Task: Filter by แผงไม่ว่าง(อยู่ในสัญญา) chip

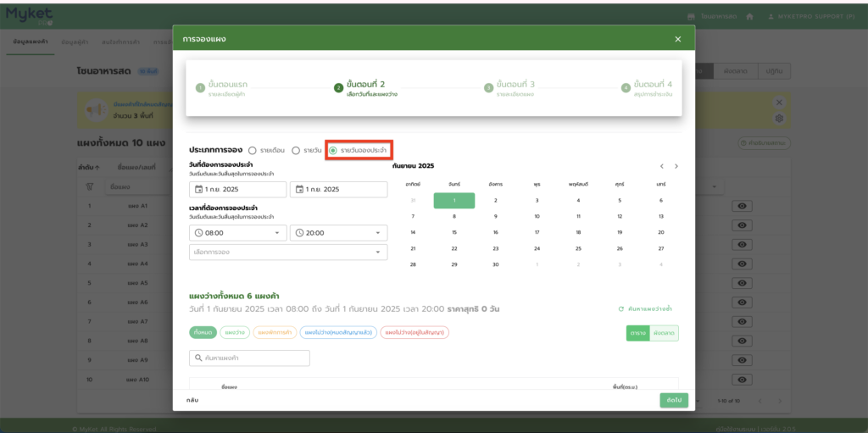Action: 415,332
